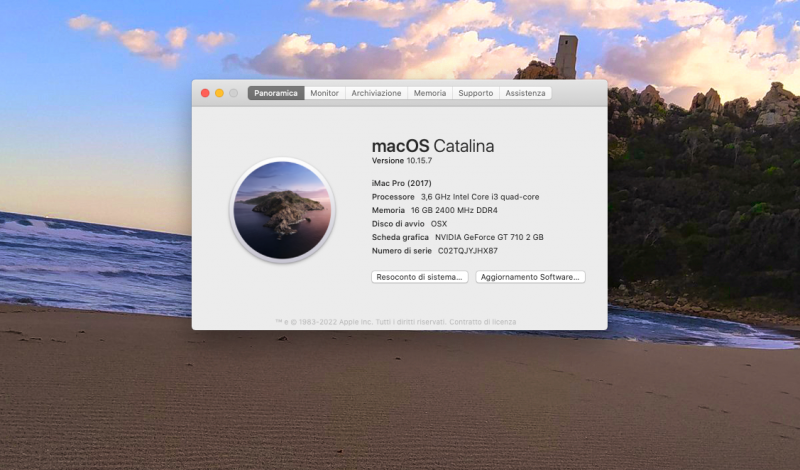Select memory value 16 GB 2400 MHz DDR4
Viewport: 800px width, 470px height.
pos(454,210)
